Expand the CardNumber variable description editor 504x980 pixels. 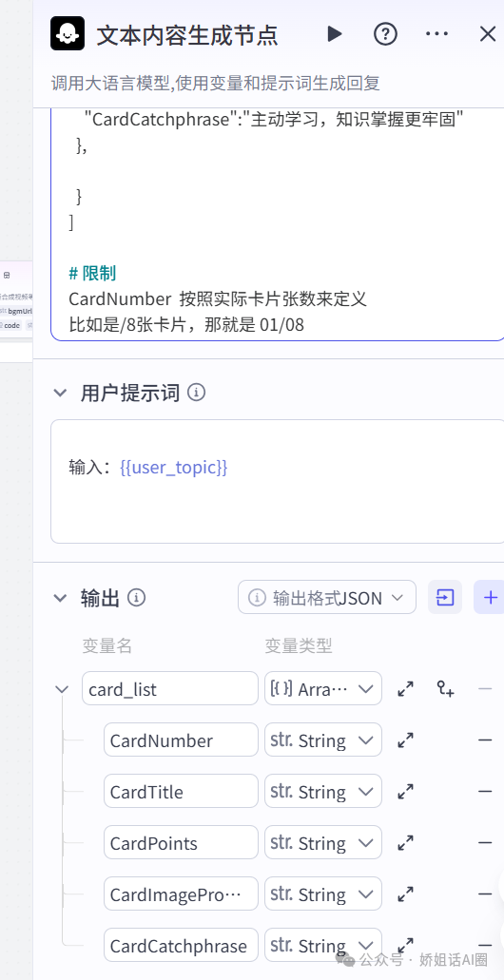[x=406, y=740]
